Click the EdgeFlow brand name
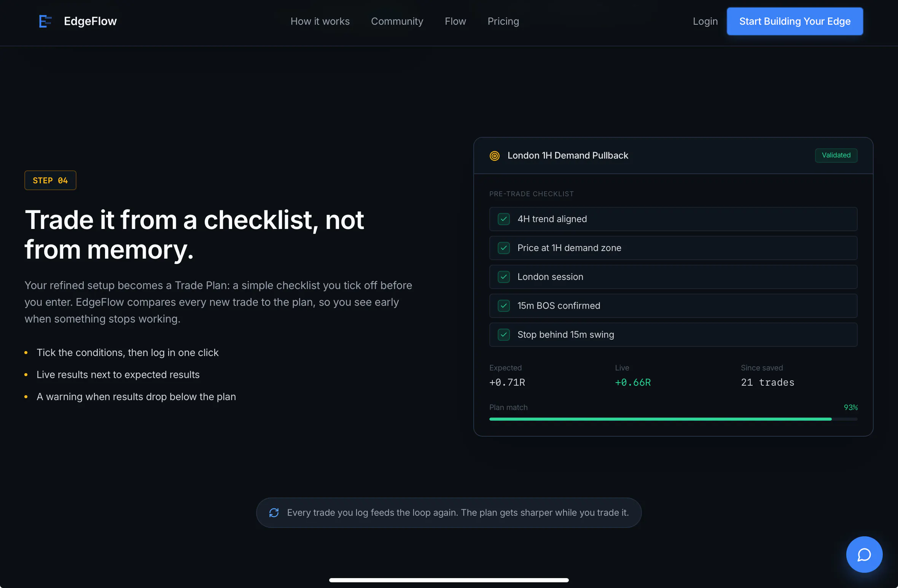Screen dimensions: 898x588 [90, 21]
